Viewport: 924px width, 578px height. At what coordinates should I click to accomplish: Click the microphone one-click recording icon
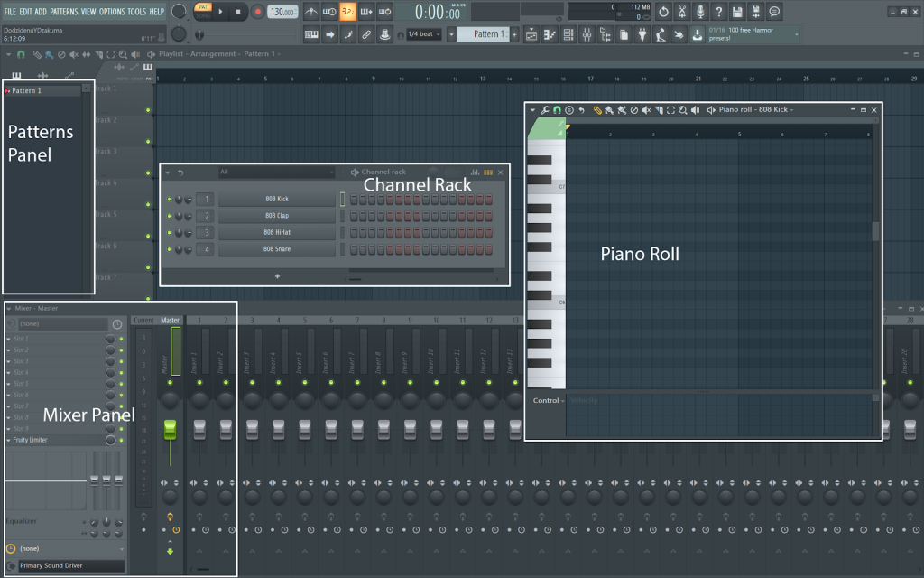point(700,11)
